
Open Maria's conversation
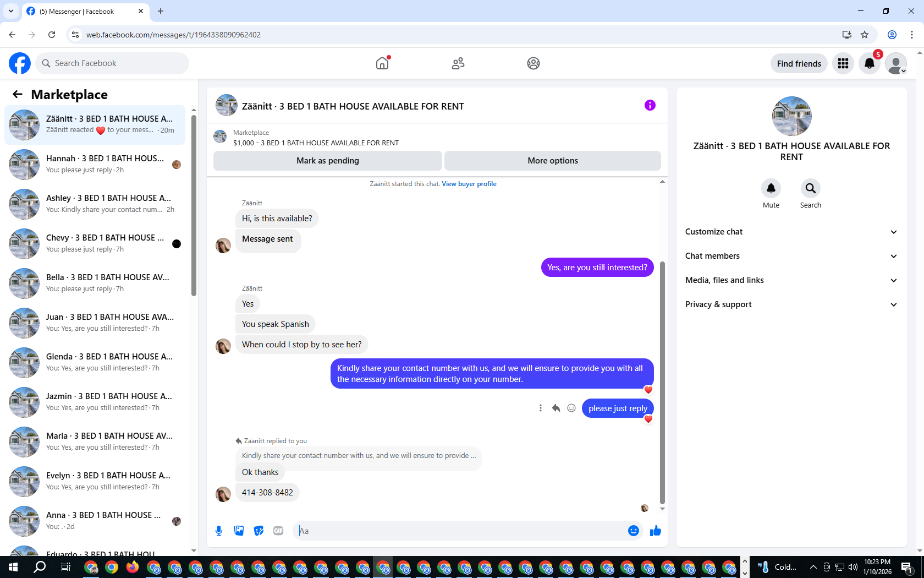(95, 442)
